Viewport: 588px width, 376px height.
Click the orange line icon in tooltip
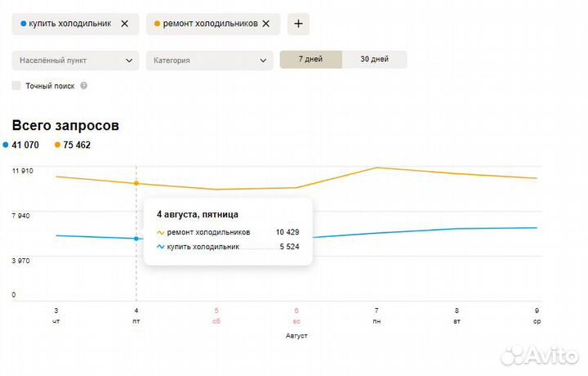point(160,232)
